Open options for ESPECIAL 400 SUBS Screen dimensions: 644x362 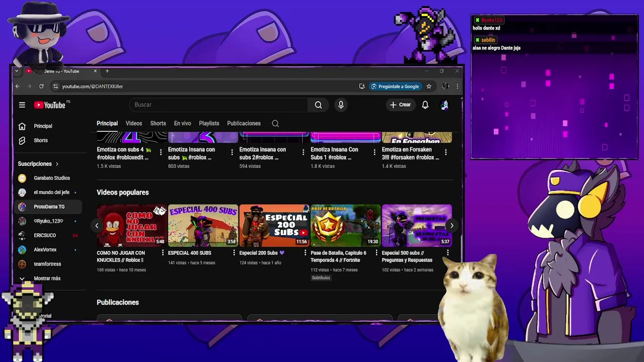point(234,253)
